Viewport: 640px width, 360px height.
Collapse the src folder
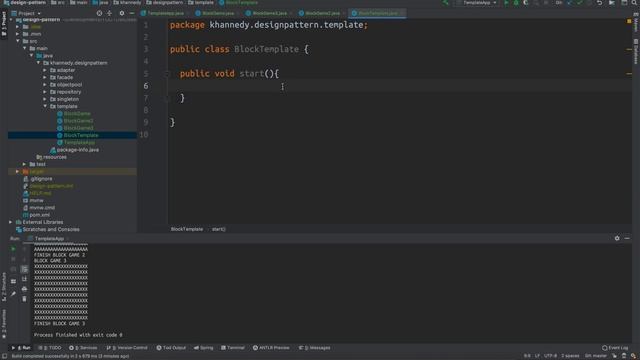[18, 41]
